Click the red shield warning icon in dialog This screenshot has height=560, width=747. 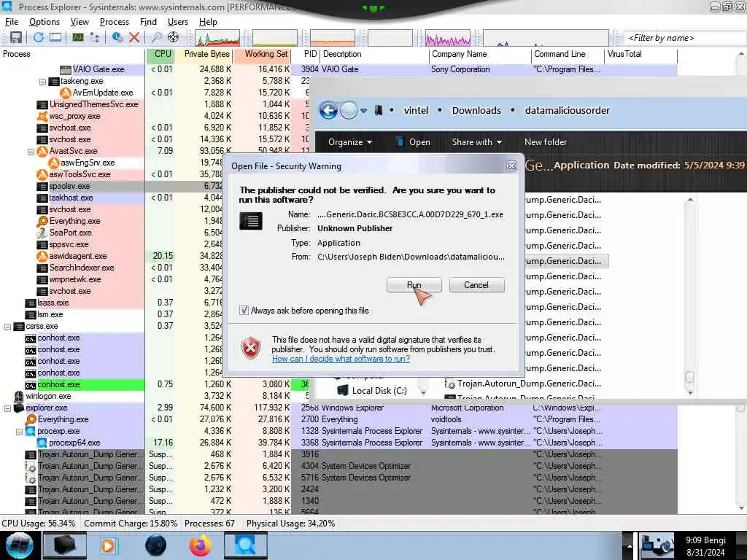pyautogui.click(x=251, y=348)
